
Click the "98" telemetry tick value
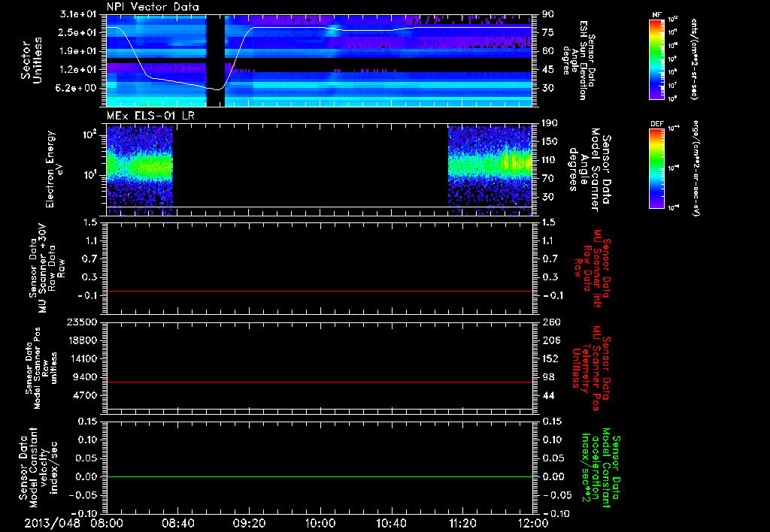point(548,377)
